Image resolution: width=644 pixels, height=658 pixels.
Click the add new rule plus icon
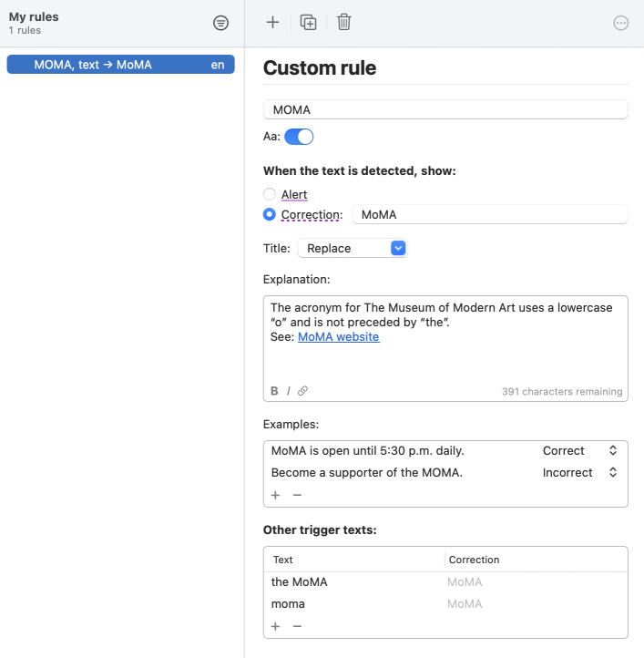(x=272, y=23)
